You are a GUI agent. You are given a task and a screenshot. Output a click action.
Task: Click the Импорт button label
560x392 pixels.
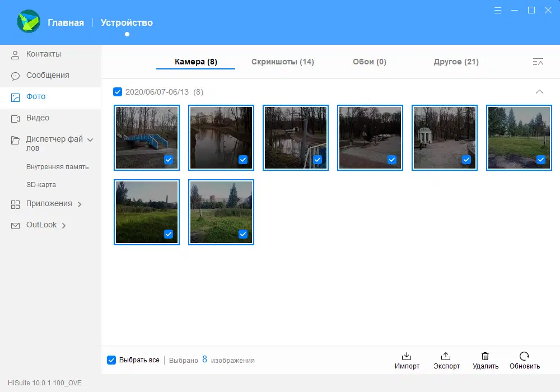click(407, 366)
